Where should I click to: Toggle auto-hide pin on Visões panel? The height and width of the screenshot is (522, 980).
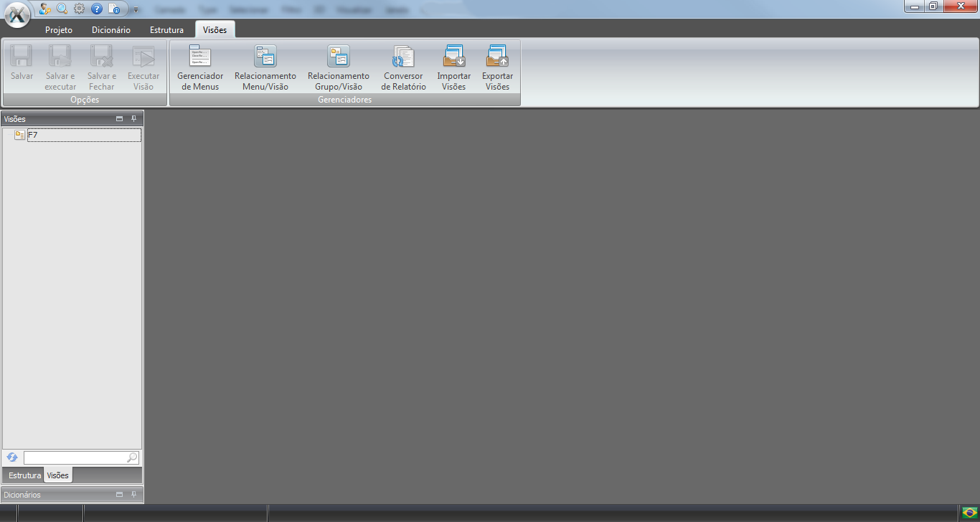tap(133, 119)
